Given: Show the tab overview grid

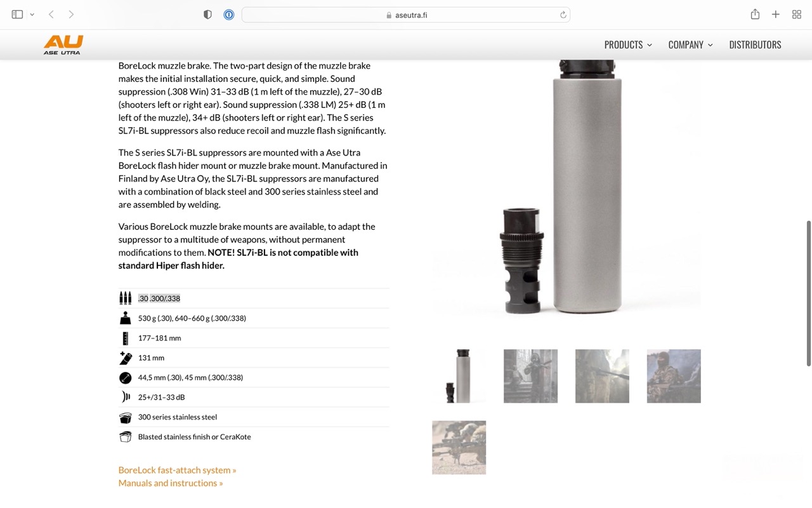Looking at the screenshot, I should pos(797,15).
